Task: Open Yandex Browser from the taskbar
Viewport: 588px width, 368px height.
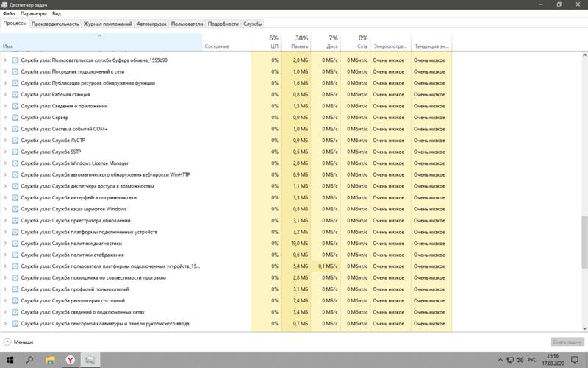Action: (70, 360)
